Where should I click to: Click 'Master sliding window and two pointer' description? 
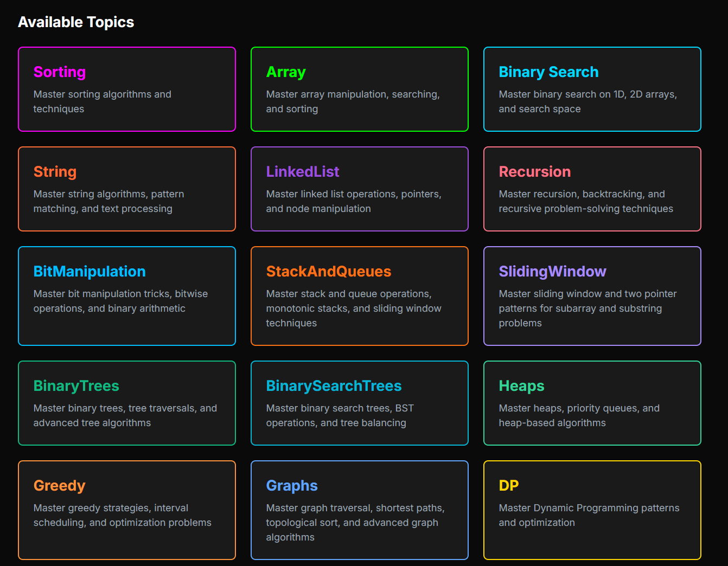tap(588, 308)
